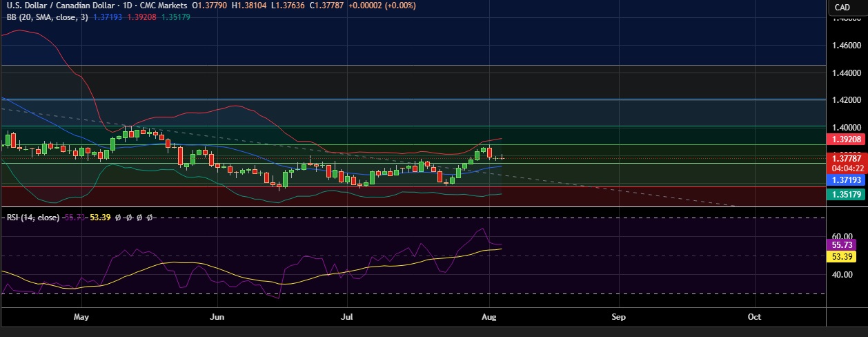The image size is (868, 337).
Task: Click the 1.35179 lower band price label
Action: coord(847,195)
